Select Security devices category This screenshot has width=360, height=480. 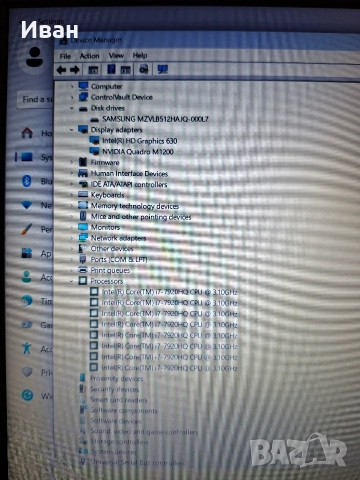[114, 389]
